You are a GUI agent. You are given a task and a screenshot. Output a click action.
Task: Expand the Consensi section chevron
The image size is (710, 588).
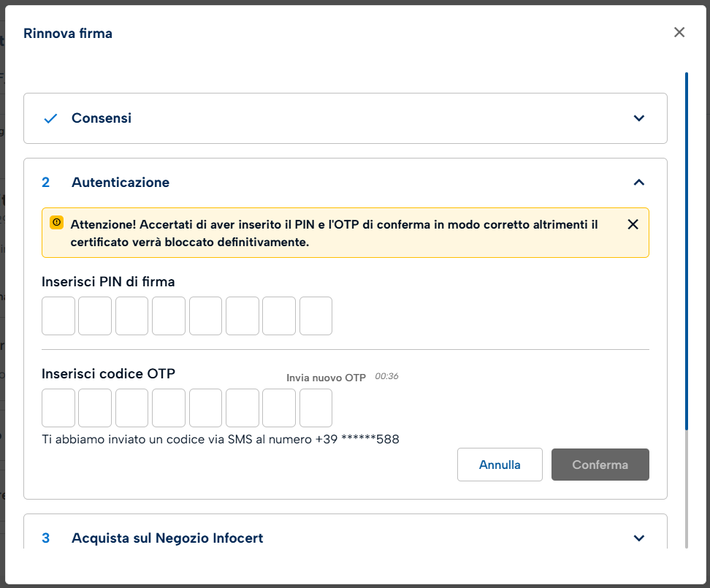(x=639, y=118)
